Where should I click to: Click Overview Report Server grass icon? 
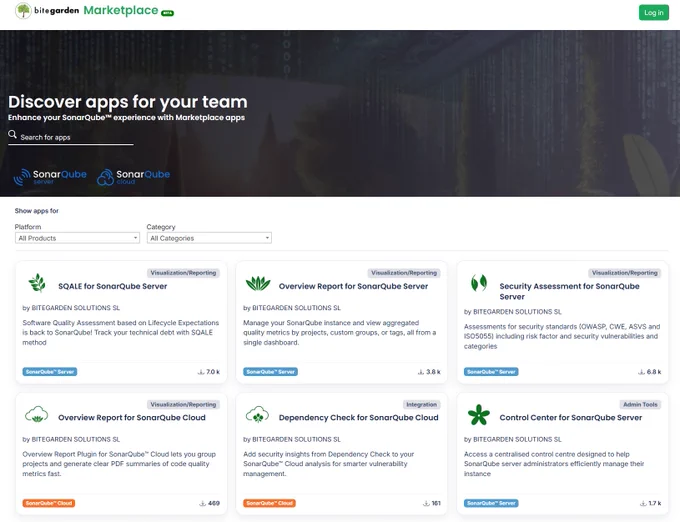click(x=258, y=284)
